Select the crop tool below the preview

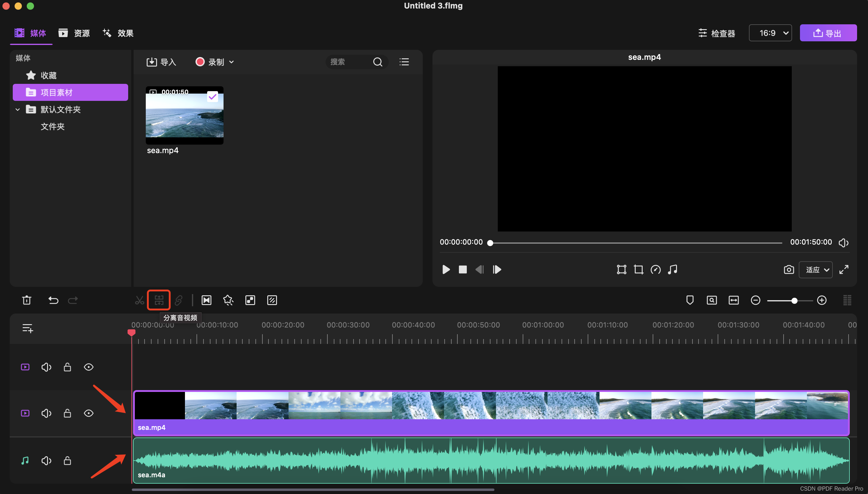[x=638, y=270]
